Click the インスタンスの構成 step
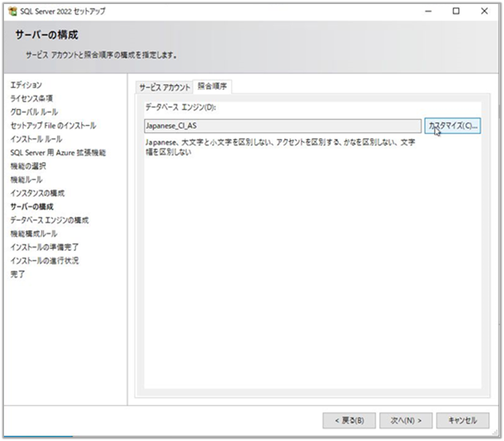Image resolution: width=504 pixels, height=441 pixels. click(37, 193)
